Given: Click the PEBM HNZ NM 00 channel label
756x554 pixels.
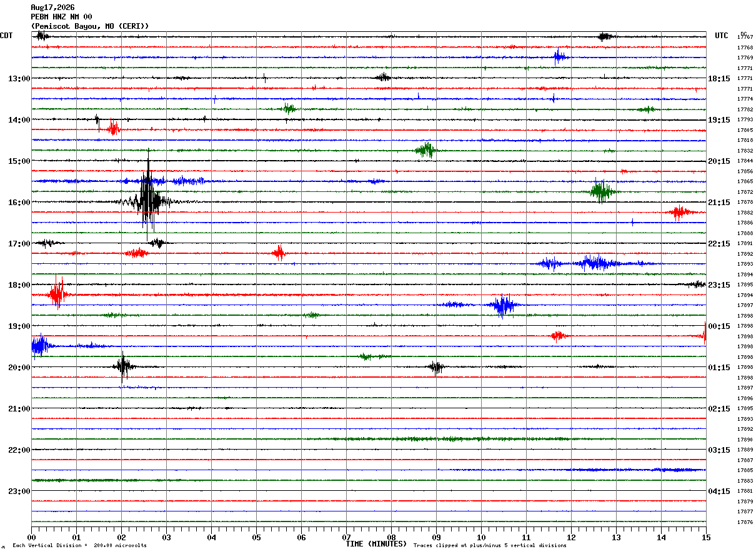Looking at the screenshot, I should pos(61,17).
